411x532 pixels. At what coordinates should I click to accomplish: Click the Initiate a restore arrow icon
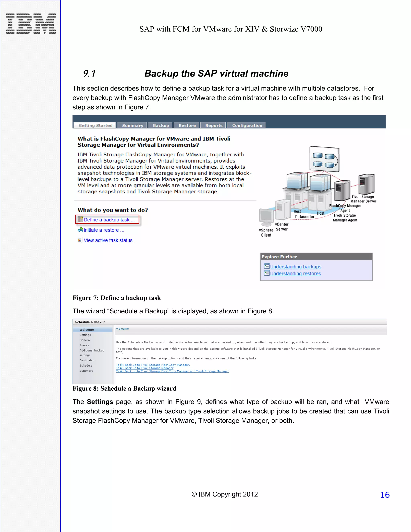(80, 230)
